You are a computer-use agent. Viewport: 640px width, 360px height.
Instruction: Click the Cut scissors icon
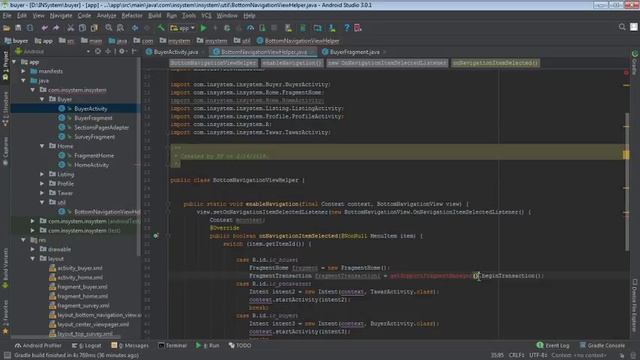coord(70,28)
